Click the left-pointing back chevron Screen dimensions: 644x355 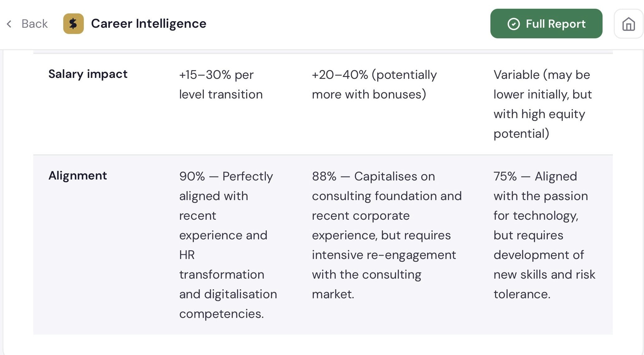(x=9, y=24)
